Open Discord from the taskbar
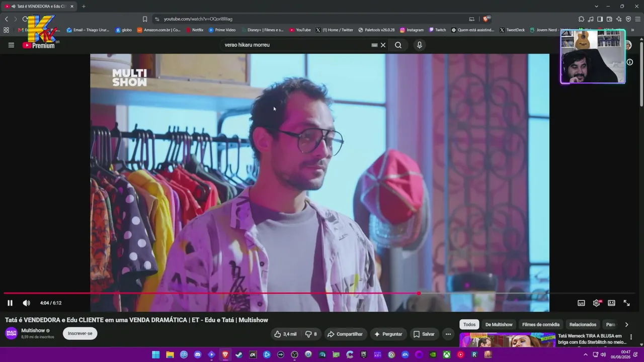644x362 pixels. (x=198, y=355)
